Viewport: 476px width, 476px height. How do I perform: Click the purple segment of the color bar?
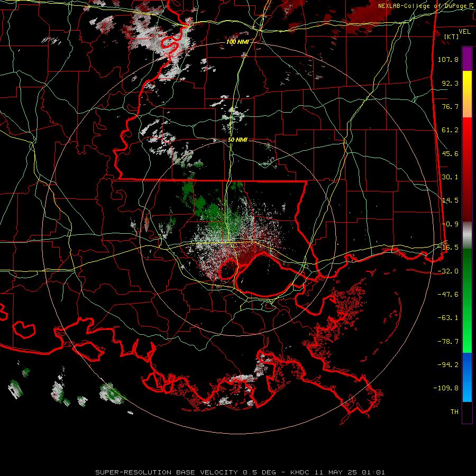467,59
